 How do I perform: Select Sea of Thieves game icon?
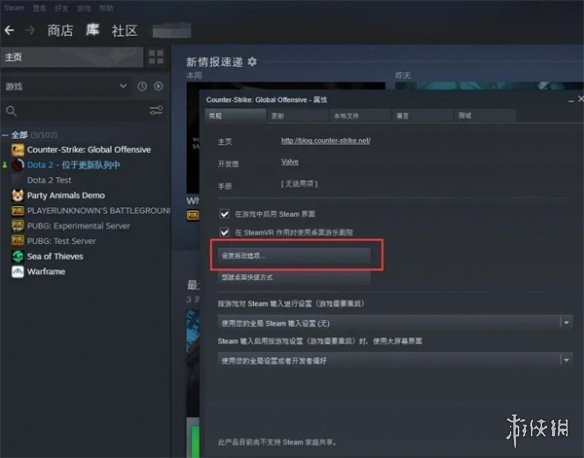pyautogui.click(x=18, y=256)
